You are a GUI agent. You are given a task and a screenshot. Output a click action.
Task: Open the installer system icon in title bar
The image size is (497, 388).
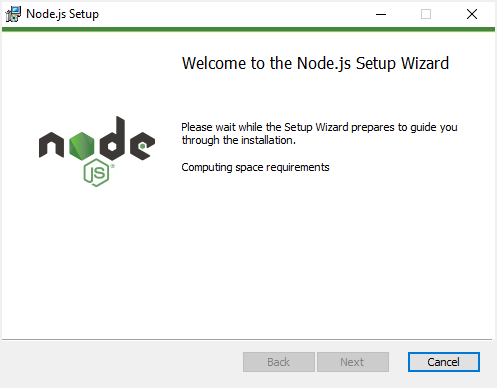13,14
